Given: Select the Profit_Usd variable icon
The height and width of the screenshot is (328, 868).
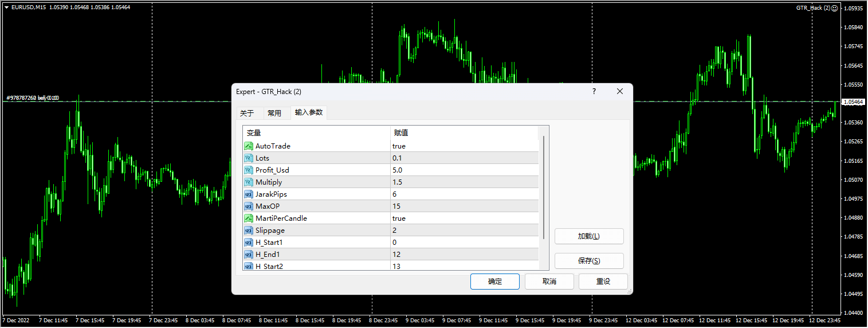Looking at the screenshot, I should [249, 170].
